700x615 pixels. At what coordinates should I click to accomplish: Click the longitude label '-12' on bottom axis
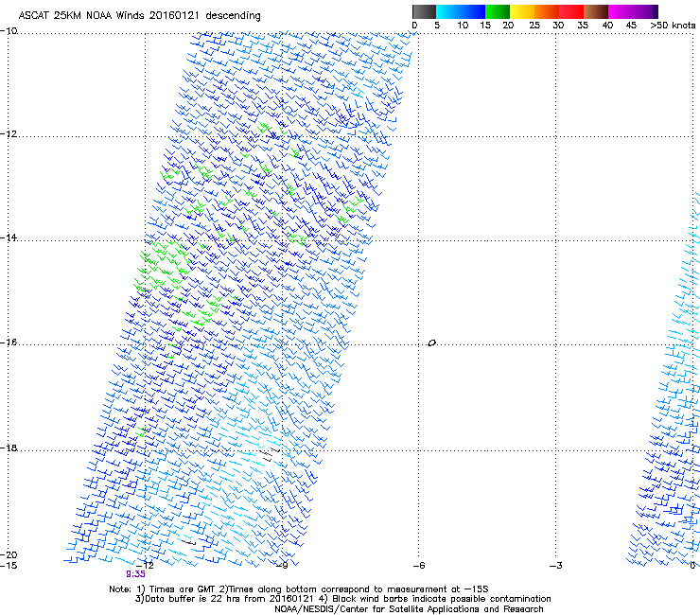pos(145,566)
